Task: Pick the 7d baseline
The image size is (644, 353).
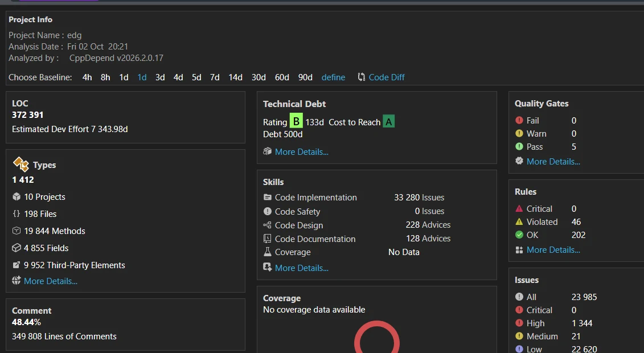Action: [215, 77]
